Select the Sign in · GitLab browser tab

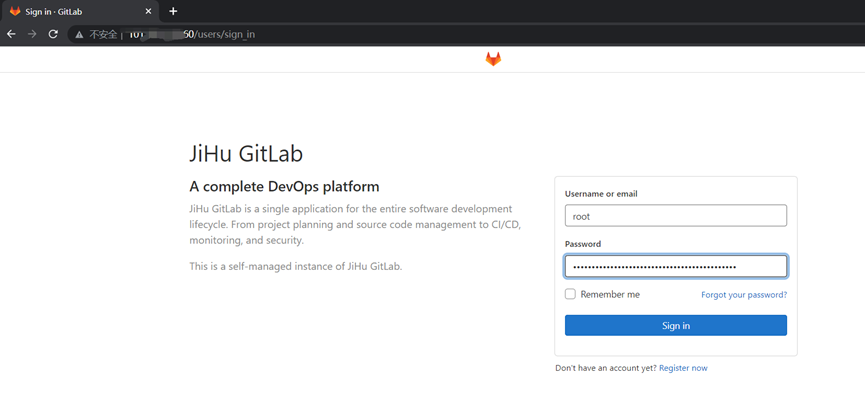click(x=80, y=11)
